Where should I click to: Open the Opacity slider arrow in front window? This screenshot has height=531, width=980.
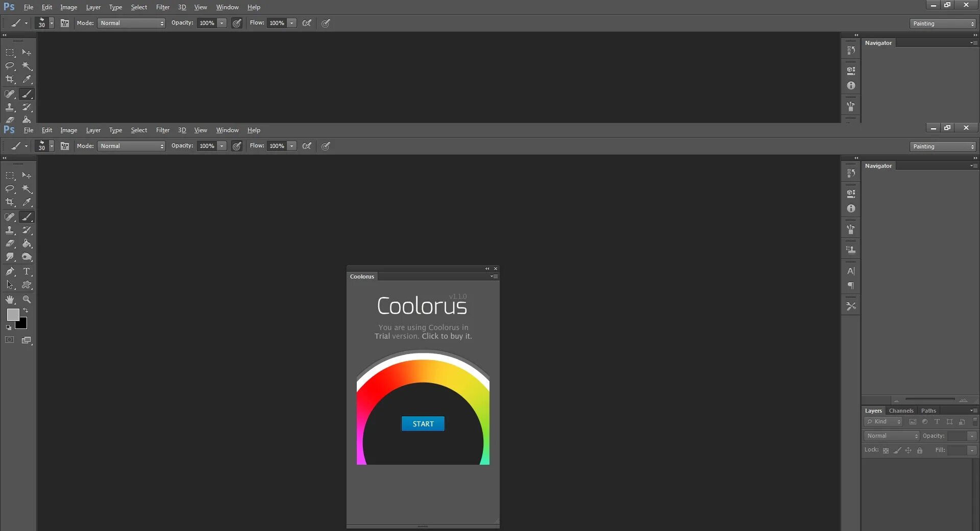(222, 146)
